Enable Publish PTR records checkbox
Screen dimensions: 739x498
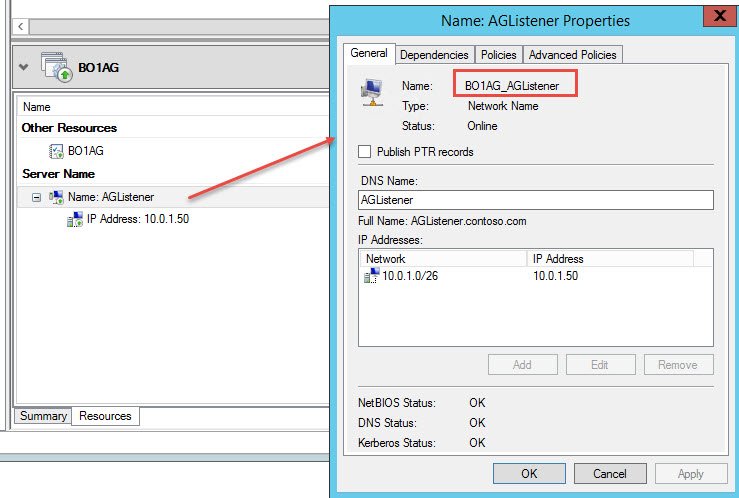[364, 152]
